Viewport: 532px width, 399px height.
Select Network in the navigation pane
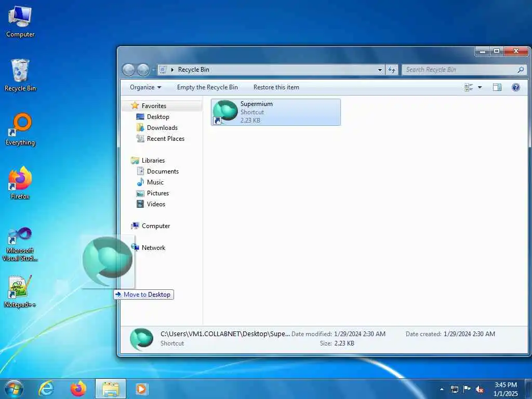tap(153, 248)
